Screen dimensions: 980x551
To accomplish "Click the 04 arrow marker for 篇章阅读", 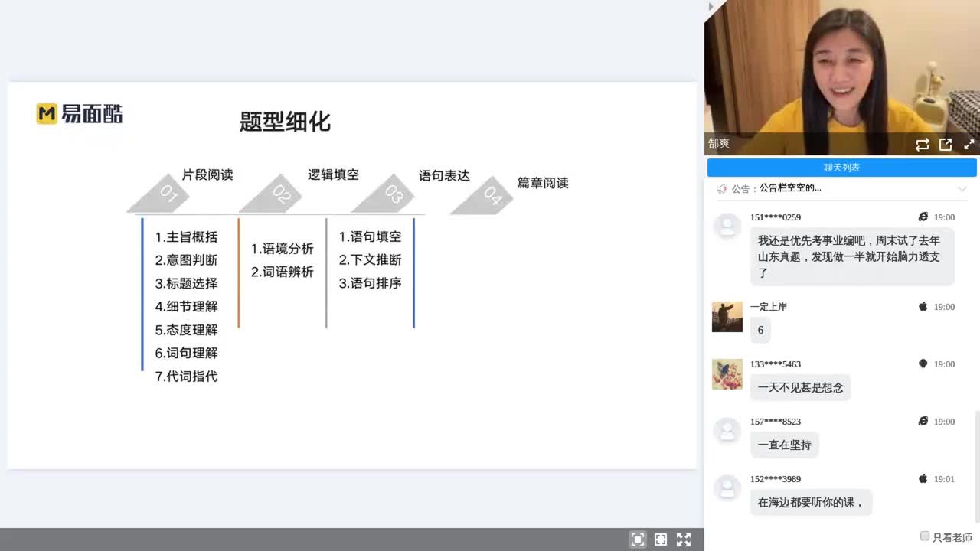I will tap(482, 196).
